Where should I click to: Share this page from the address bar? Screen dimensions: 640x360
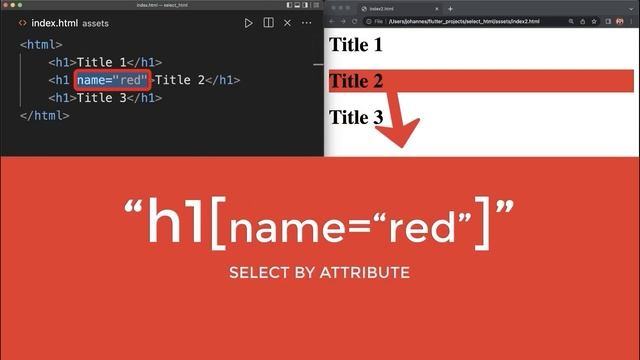click(x=582, y=21)
